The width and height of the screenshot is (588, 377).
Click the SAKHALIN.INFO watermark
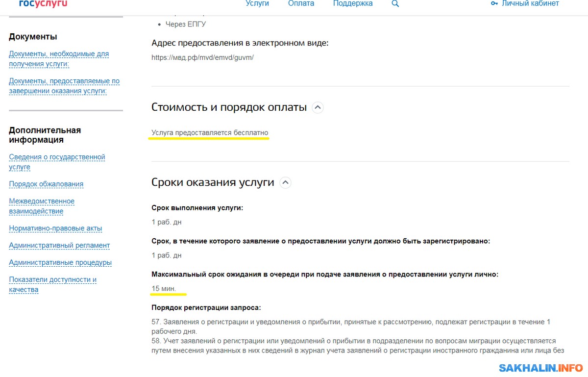click(x=540, y=368)
